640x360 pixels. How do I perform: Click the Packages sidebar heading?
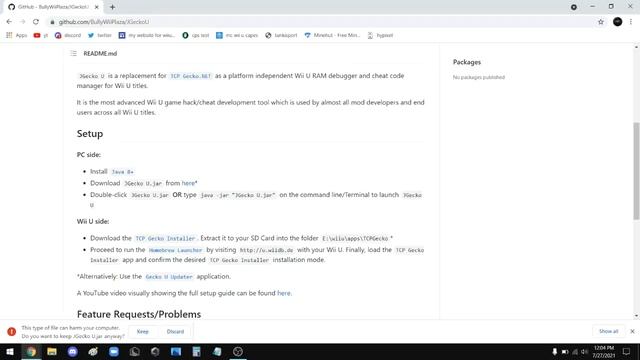click(467, 62)
